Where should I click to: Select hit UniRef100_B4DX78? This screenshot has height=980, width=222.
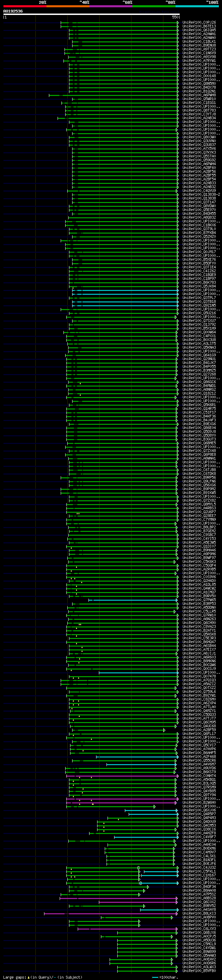pyautogui.click(x=199, y=88)
